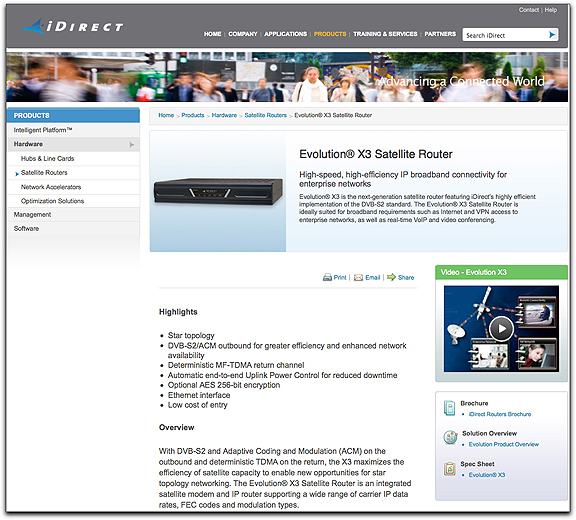Click the Star topology bullet
This screenshot has height=520, width=576.
[x=191, y=335]
